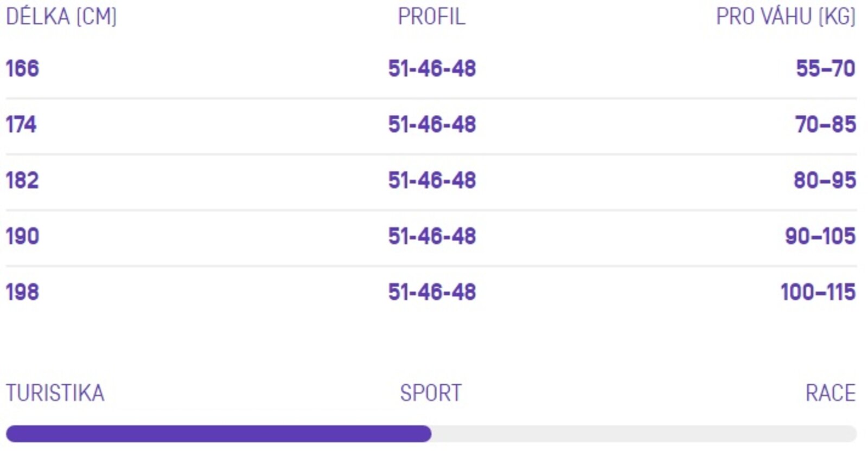Click the filled purple part of the progress bar
This screenshot has height=452, width=868.
(x=219, y=434)
